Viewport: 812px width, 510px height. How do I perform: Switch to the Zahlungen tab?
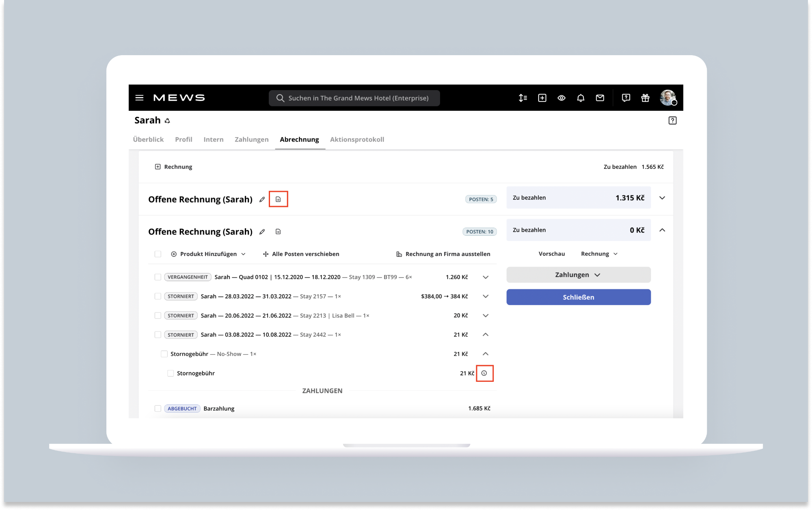tap(251, 140)
